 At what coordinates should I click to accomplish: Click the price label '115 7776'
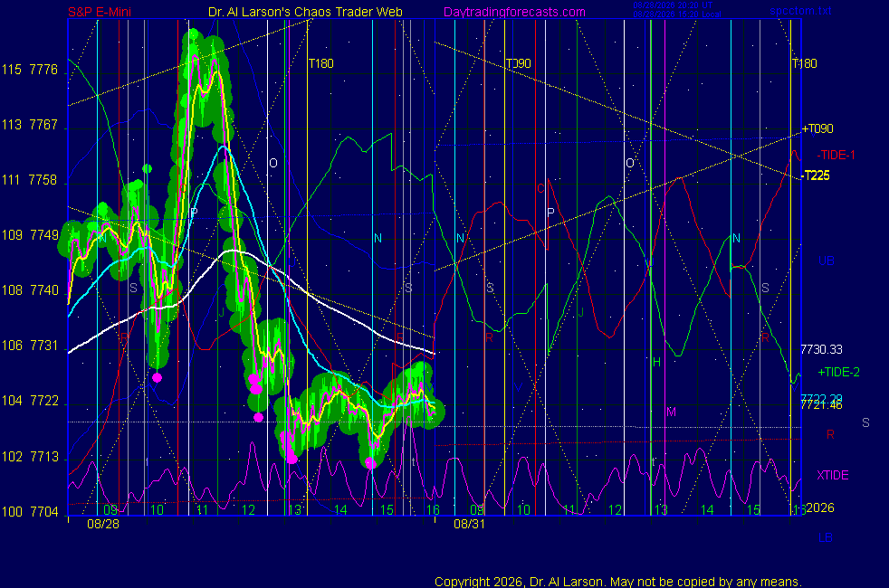pyautogui.click(x=30, y=70)
